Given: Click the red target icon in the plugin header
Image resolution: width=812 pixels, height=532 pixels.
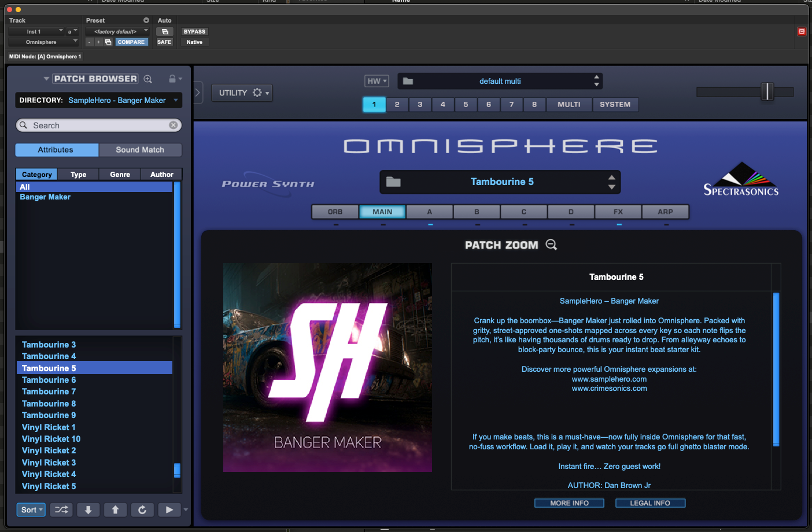Looking at the screenshot, I should click(x=802, y=31).
